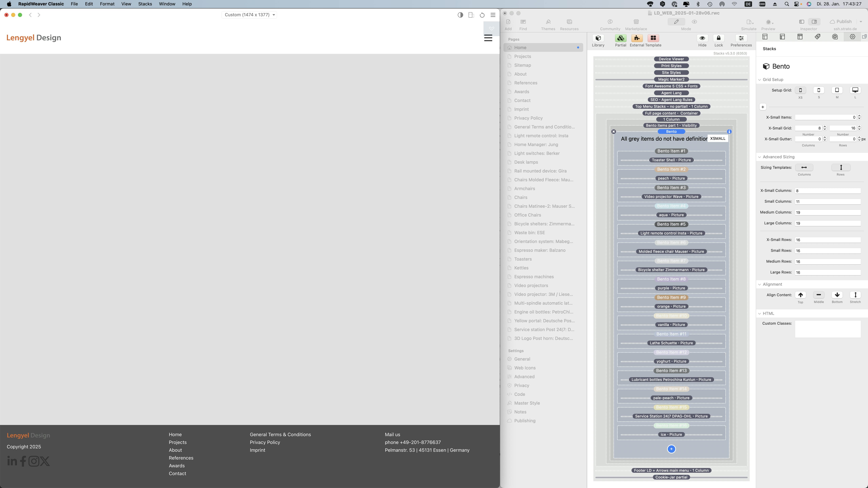868x488 pixels.
Task: Click the preview list-lines icon
Action: [x=493, y=15]
